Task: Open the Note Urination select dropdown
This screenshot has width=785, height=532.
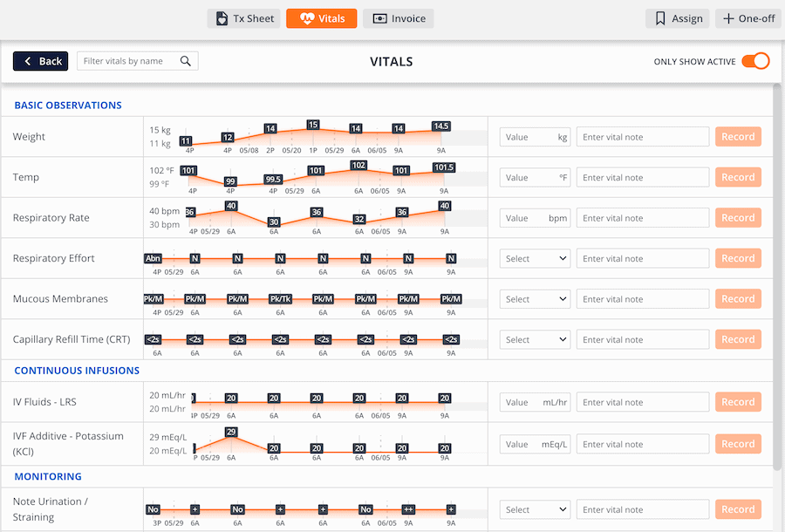Action: point(535,509)
